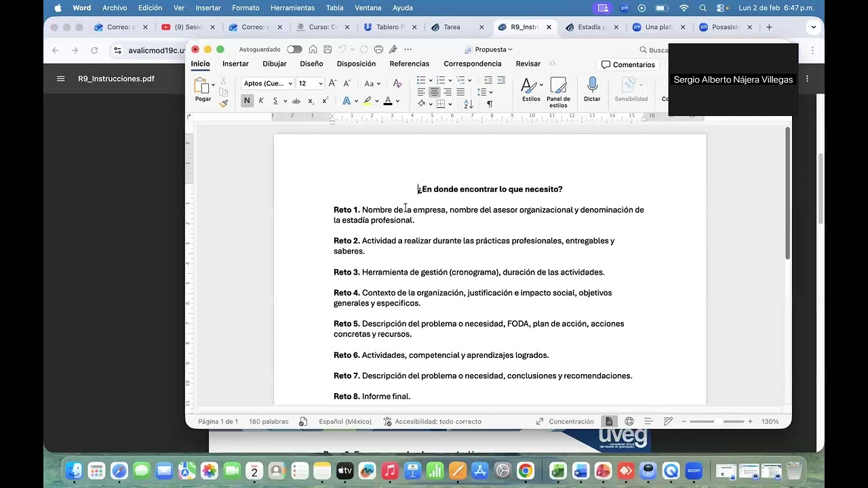Toggle paragraph marks pilcrow icon
Image resolution: width=868 pixels, height=488 pixels.
click(x=490, y=104)
